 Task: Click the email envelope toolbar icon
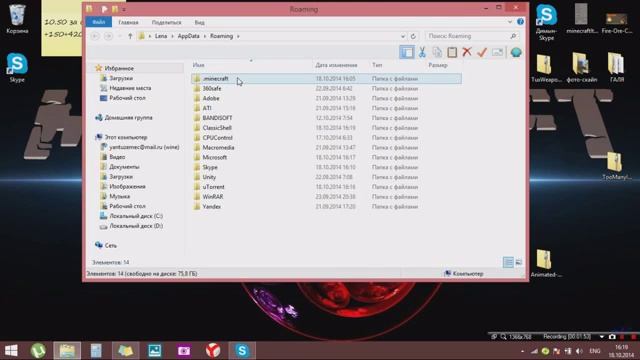pyautogui.click(x=497, y=52)
